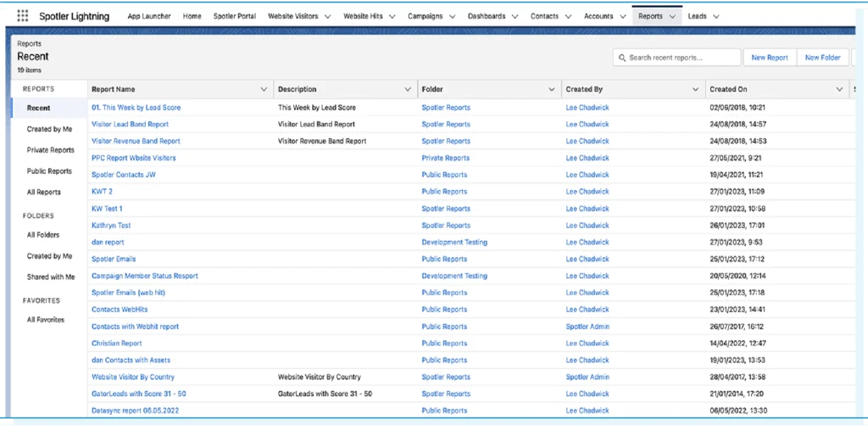Select the Website Visitors tab
This screenshot has width=868, height=436.
click(x=292, y=16)
